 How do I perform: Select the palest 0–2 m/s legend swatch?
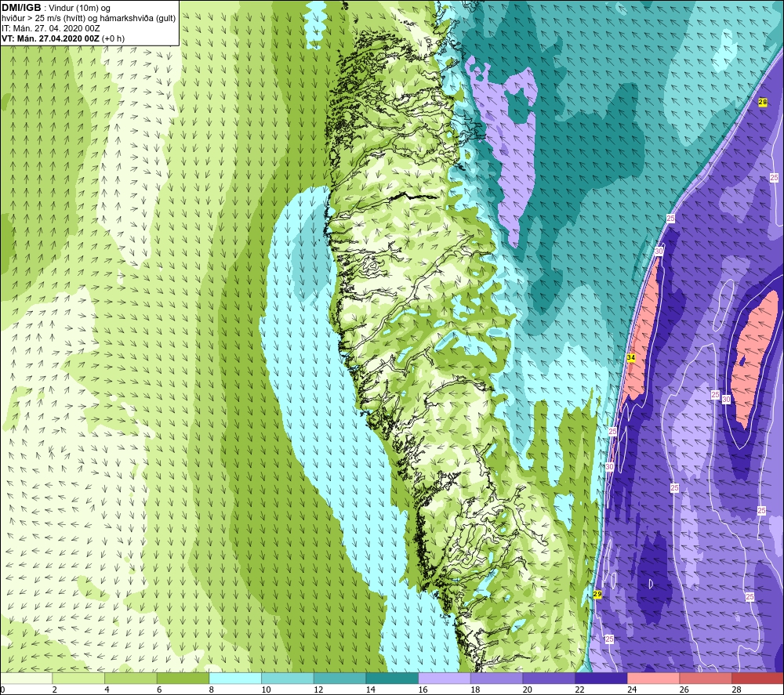(x=26, y=678)
